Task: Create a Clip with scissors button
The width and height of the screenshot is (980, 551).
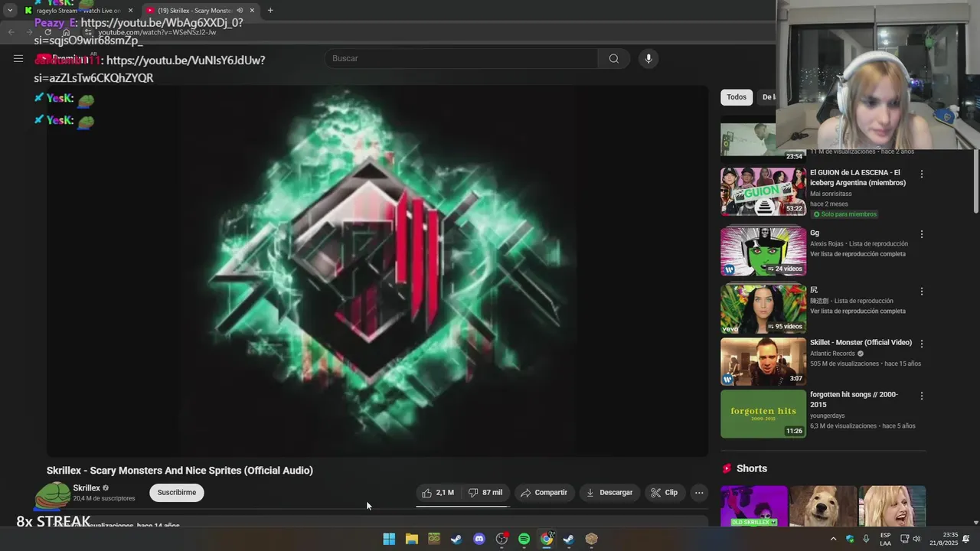Action: (x=664, y=493)
